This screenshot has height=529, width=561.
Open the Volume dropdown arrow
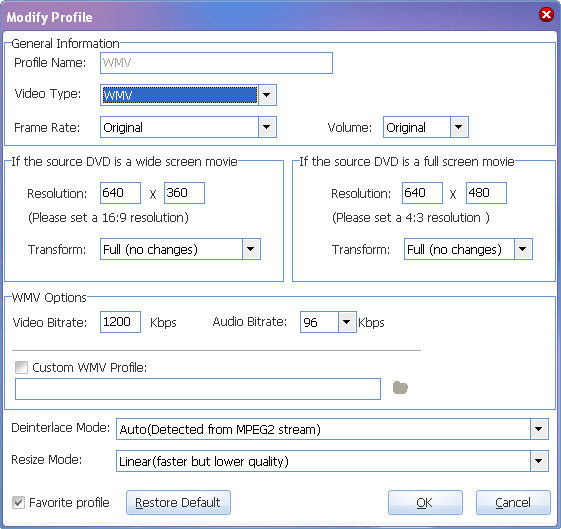pos(459,127)
